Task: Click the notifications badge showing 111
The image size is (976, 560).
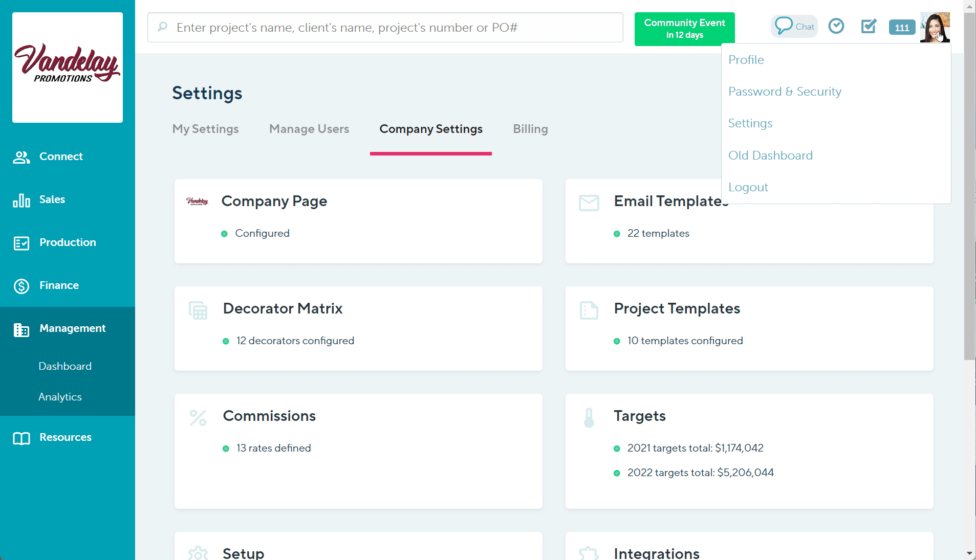Action: [901, 27]
